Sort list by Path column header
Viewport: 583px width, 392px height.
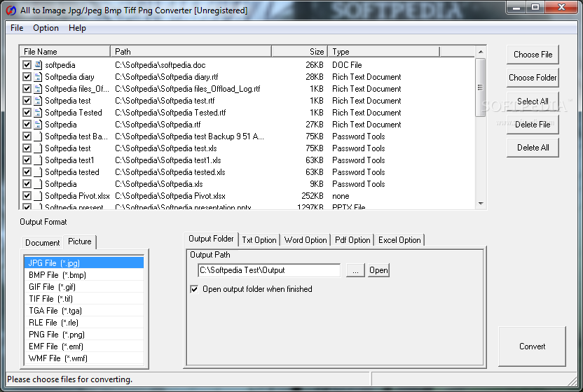click(191, 51)
